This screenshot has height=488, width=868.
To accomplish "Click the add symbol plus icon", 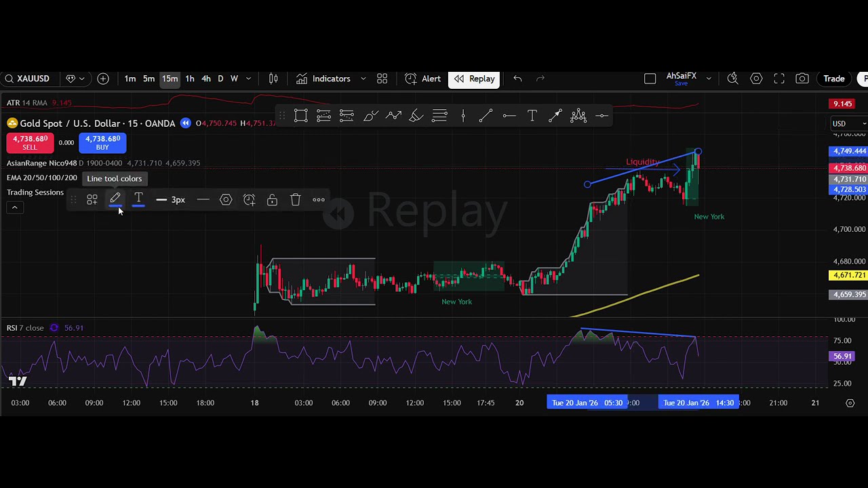I will (x=103, y=79).
